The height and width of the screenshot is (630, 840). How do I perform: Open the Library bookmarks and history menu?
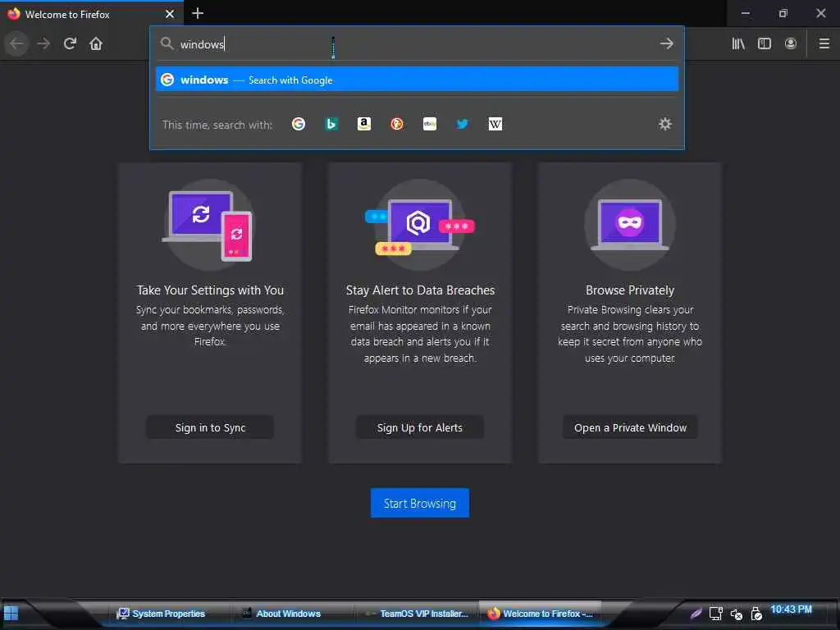point(738,43)
